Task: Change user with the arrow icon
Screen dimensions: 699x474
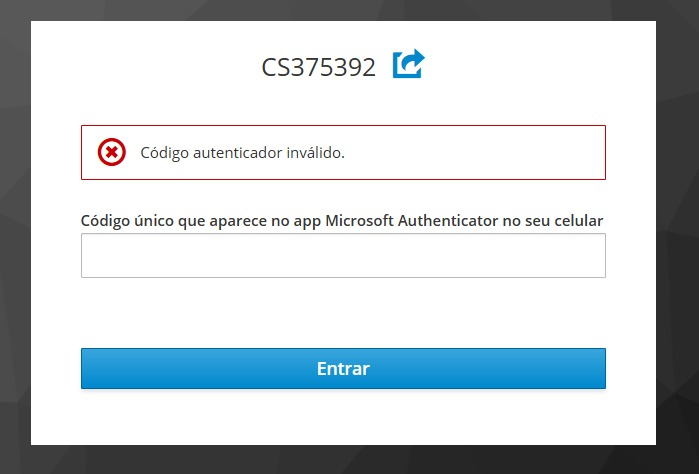Action: (x=408, y=64)
